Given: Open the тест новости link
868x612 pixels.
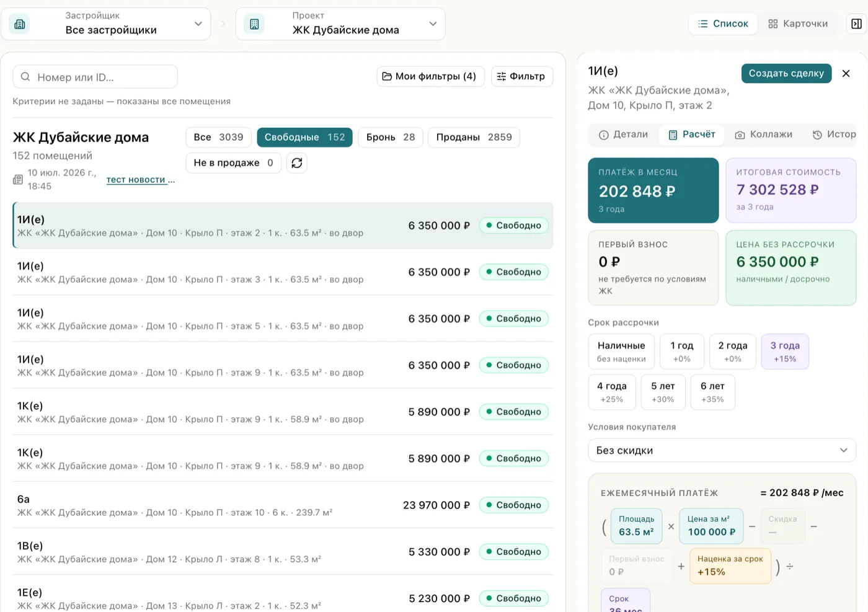Looking at the screenshot, I should point(141,179).
